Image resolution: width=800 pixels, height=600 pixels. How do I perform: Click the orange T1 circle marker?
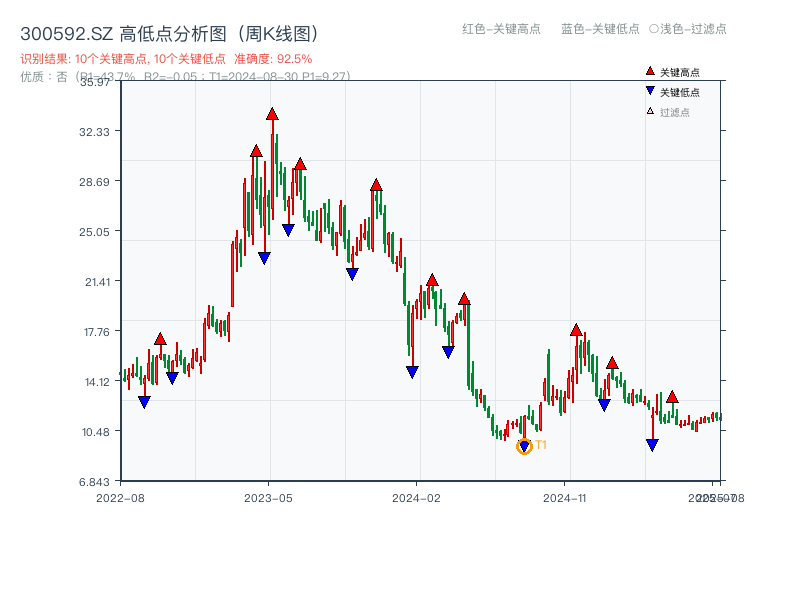click(x=524, y=444)
